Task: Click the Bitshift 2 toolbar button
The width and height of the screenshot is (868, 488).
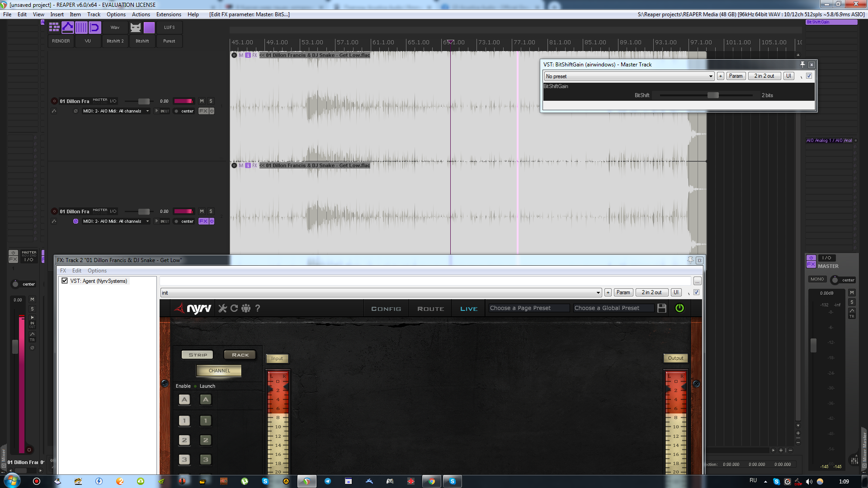Action: [x=115, y=41]
